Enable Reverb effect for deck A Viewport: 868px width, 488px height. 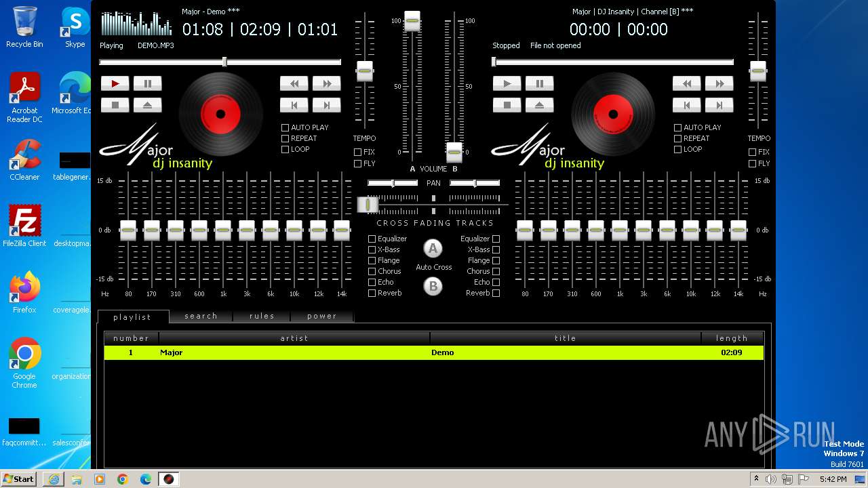[372, 293]
